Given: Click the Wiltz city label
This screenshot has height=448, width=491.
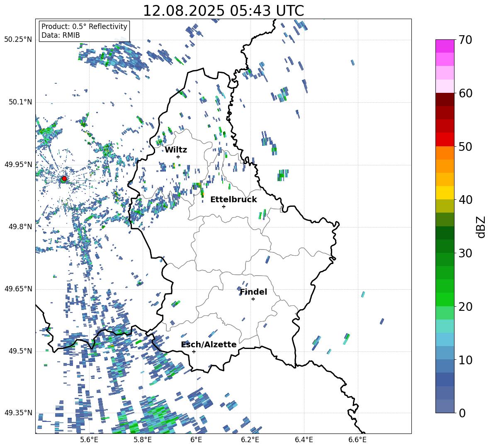Looking at the screenshot, I should click(176, 150).
